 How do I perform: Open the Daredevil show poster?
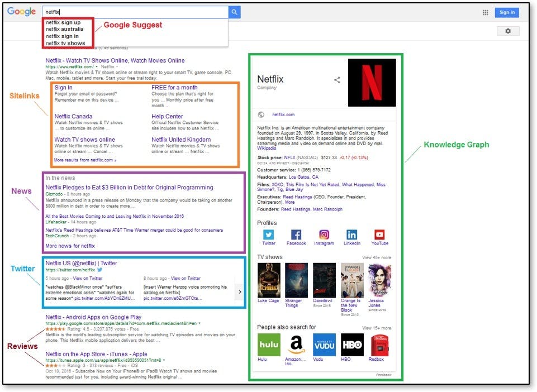(x=324, y=280)
